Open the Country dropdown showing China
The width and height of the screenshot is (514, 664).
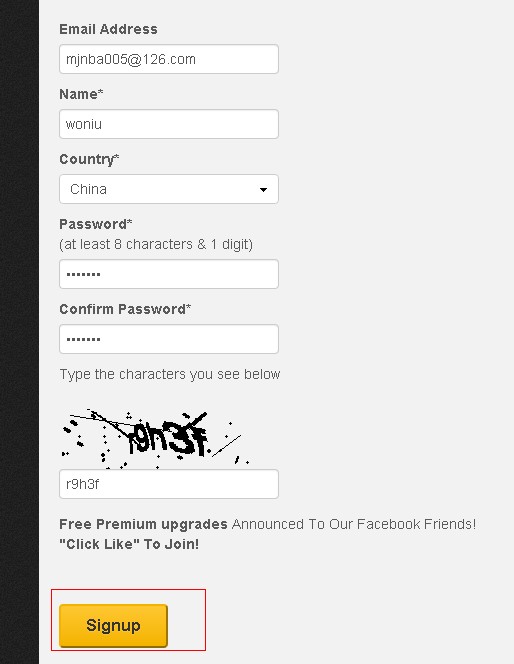click(169, 189)
